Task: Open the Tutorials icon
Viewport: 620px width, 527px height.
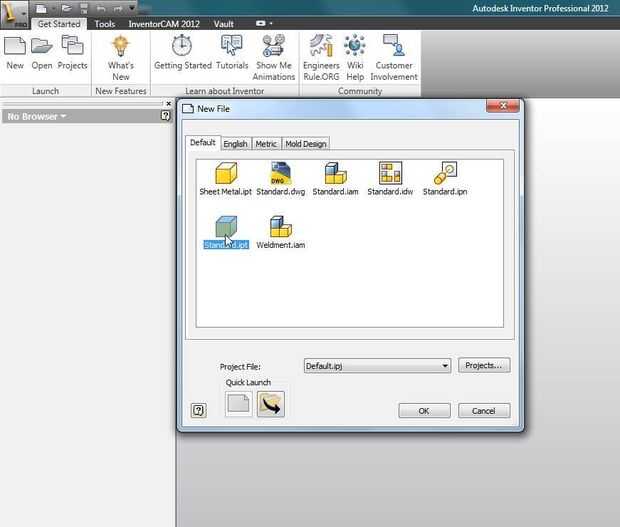Action: point(232,53)
